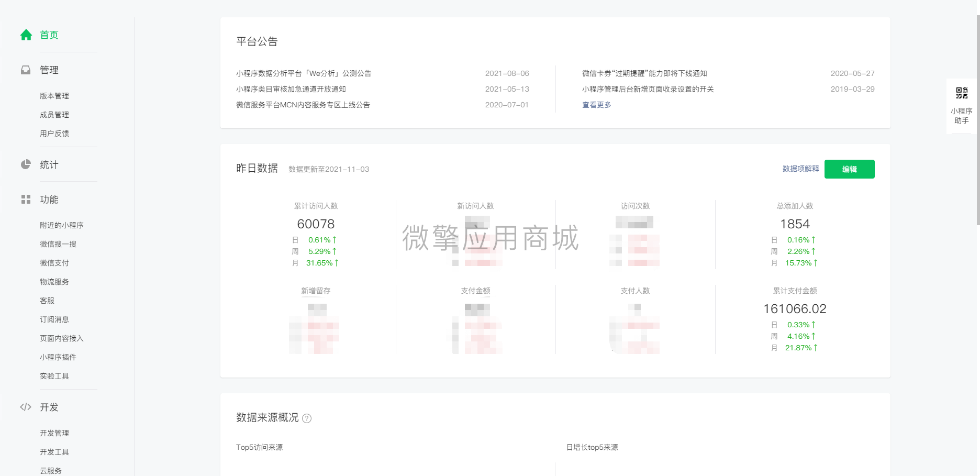Open 微信支付 in the sidebar
This screenshot has width=980, height=476.
tap(54, 263)
